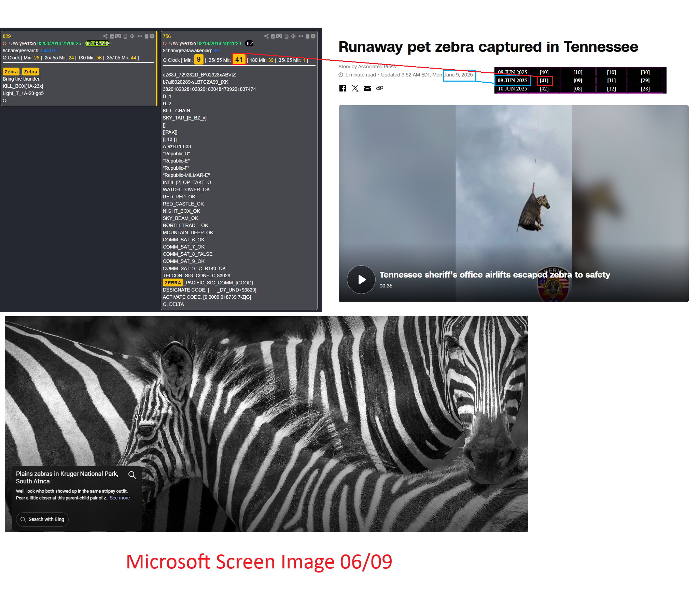Click the 10 JUN 2025 table cell

pyautogui.click(x=512, y=89)
